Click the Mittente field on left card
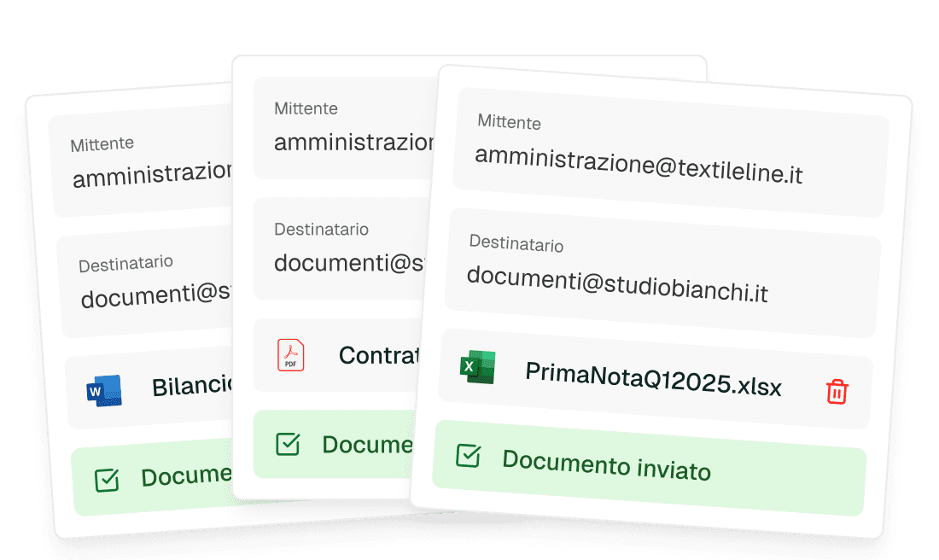The image size is (939, 560). coord(142,161)
